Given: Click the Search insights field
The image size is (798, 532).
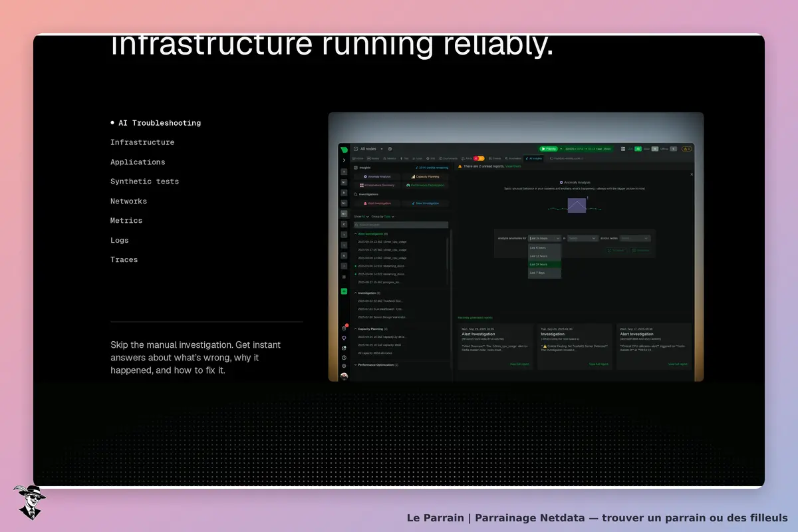Looking at the screenshot, I should point(401,225).
